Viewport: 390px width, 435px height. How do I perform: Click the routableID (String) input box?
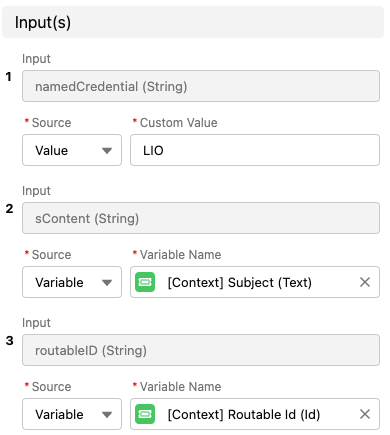(x=201, y=350)
